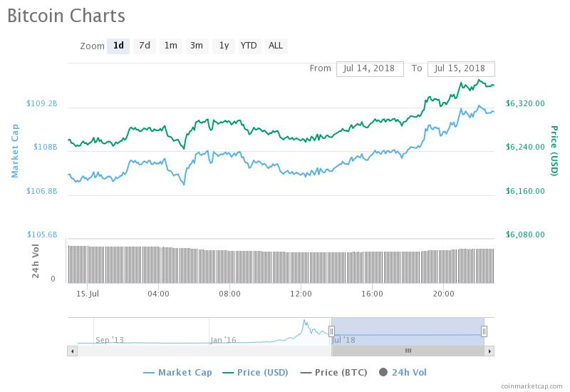Click the navigator scrollbar track left of thumb
Screen dimensions: 570x392
[x=204, y=351]
